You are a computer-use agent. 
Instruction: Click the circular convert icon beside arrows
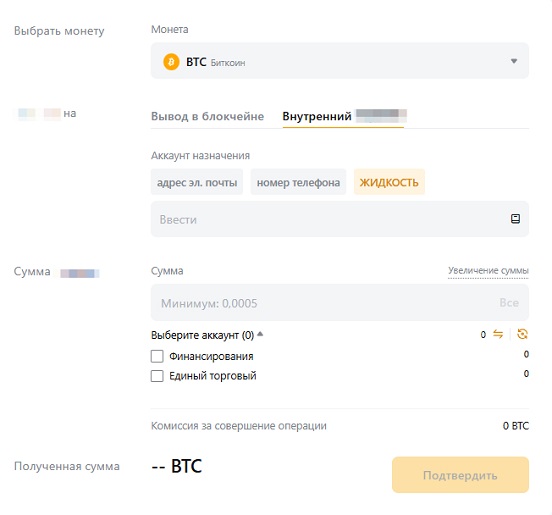[522, 334]
